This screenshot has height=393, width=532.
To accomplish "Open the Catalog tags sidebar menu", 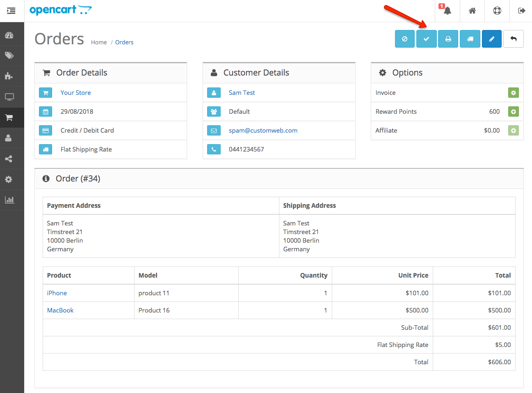I will (x=9, y=55).
